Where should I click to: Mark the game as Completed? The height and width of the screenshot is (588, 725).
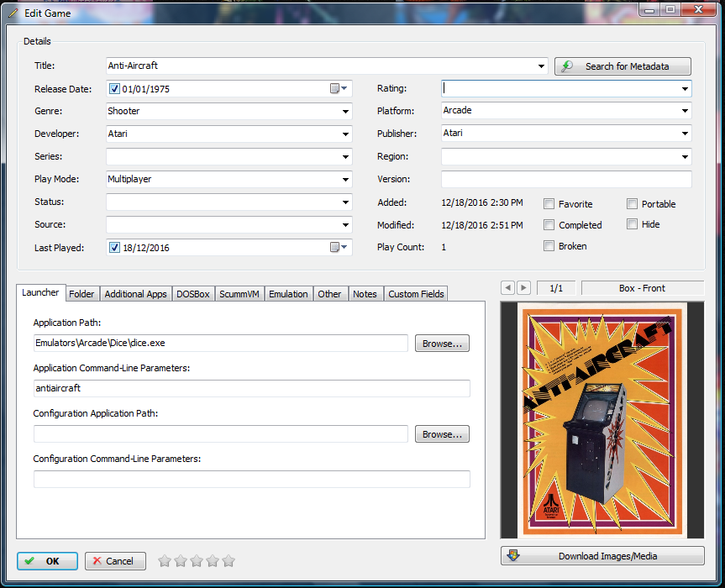pyautogui.click(x=549, y=224)
